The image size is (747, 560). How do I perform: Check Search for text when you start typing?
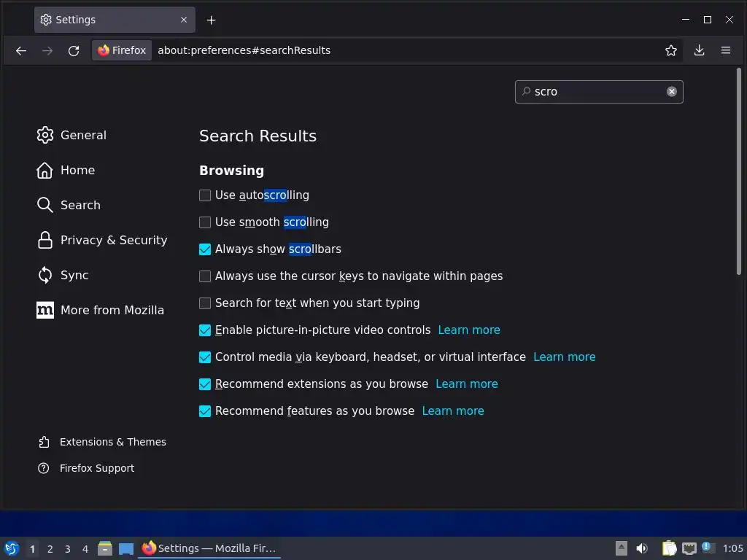(x=205, y=303)
